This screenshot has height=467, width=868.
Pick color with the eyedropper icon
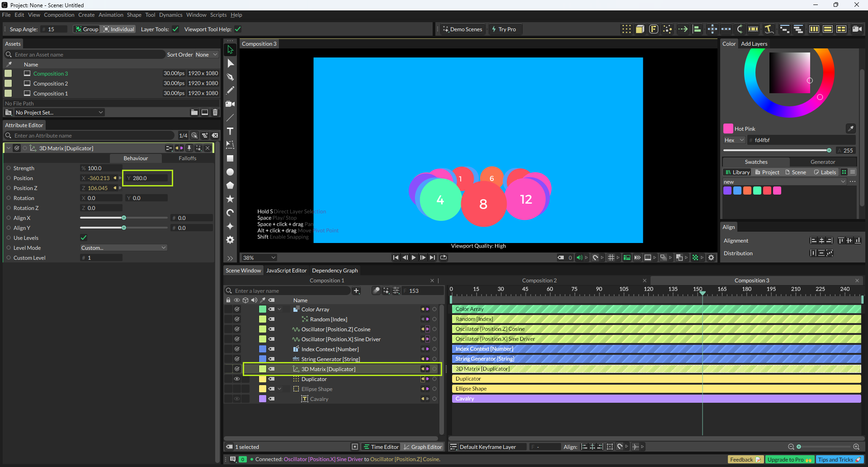850,129
